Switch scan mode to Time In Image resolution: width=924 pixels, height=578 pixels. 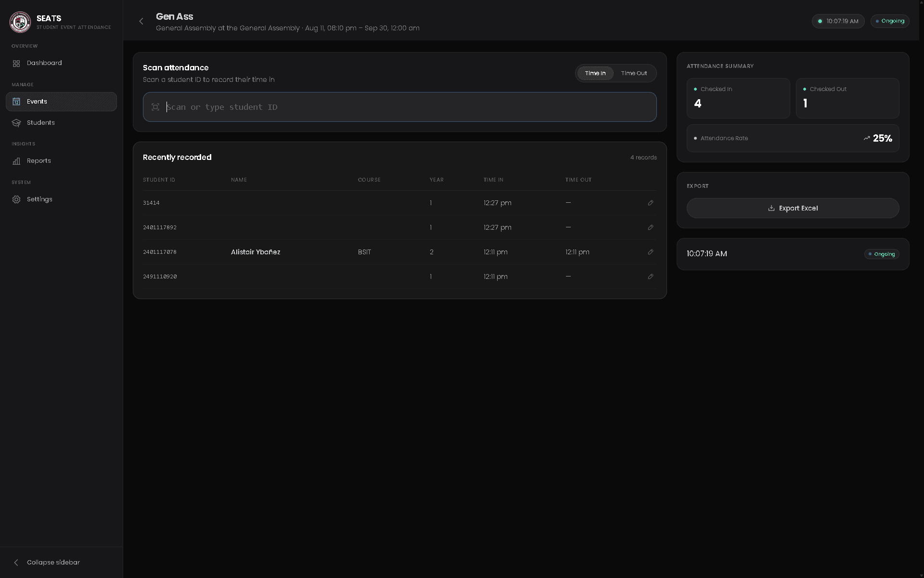pos(595,73)
